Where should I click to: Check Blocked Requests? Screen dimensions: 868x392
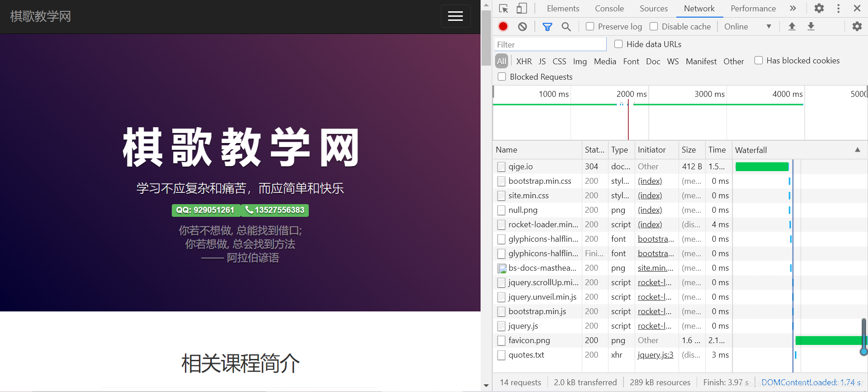502,76
